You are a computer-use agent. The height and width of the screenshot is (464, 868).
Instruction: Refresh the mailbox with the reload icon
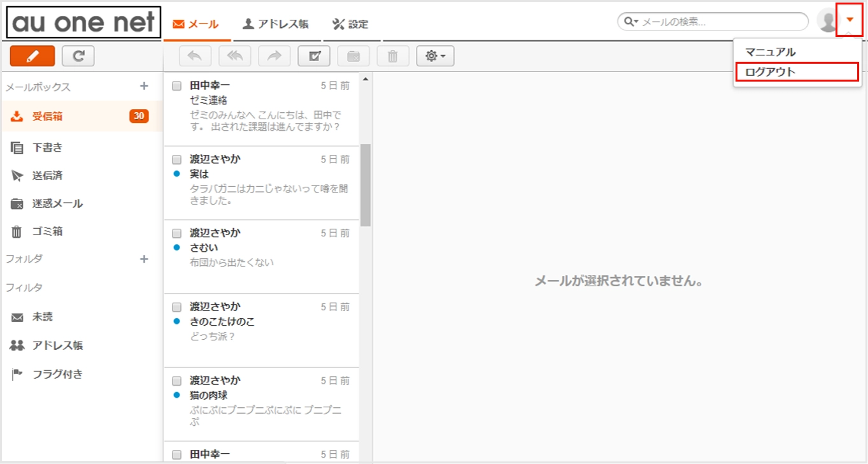click(x=77, y=56)
